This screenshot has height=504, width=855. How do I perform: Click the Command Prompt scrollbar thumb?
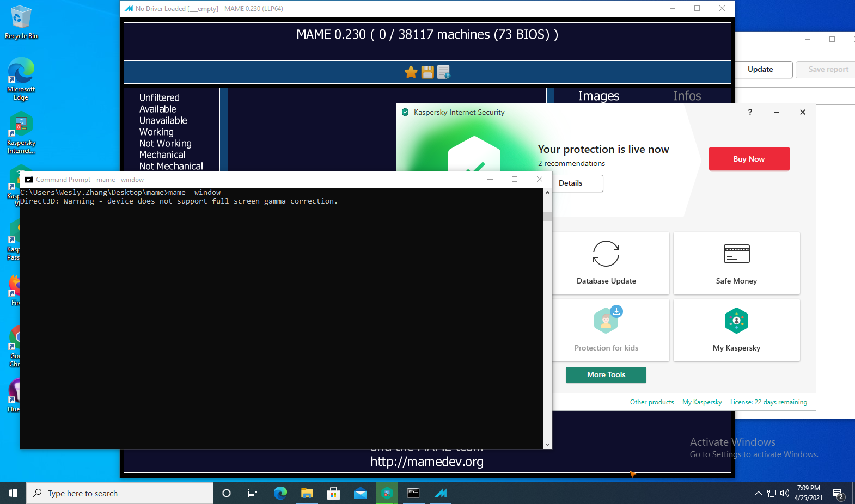coord(547,216)
